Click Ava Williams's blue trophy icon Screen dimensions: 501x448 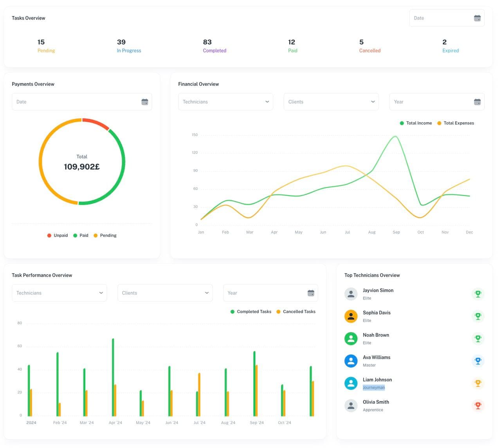[478, 361]
